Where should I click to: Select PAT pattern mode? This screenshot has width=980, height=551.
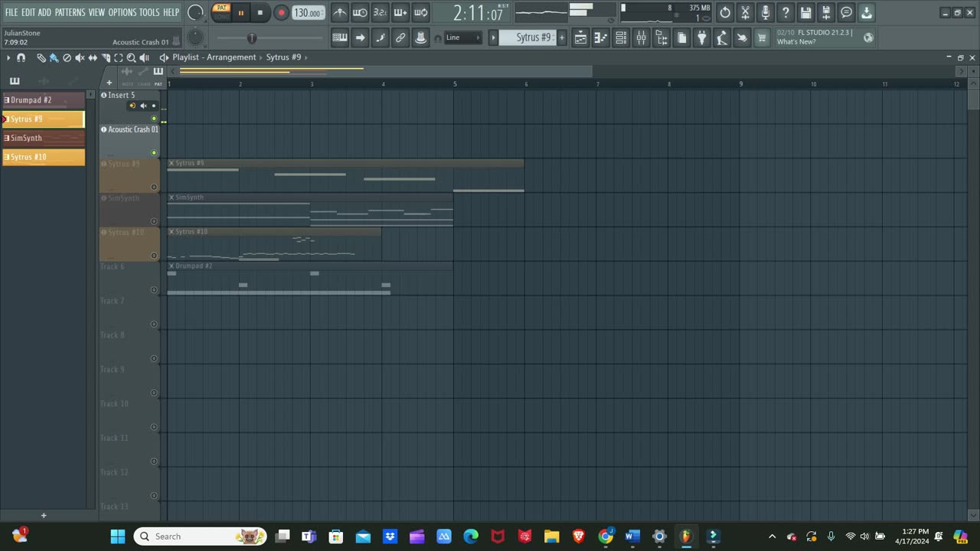[221, 8]
